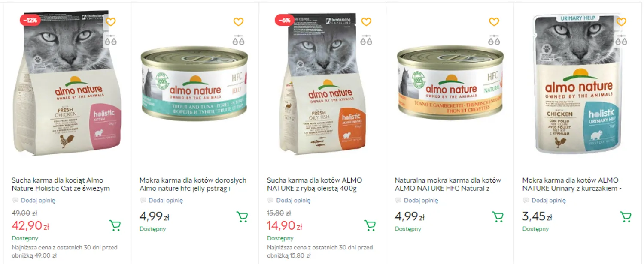Image resolution: width=644 pixels, height=264 pixels.
Task: Add 14,90 zł oily fish food to cart
Action: pos(370,225)
